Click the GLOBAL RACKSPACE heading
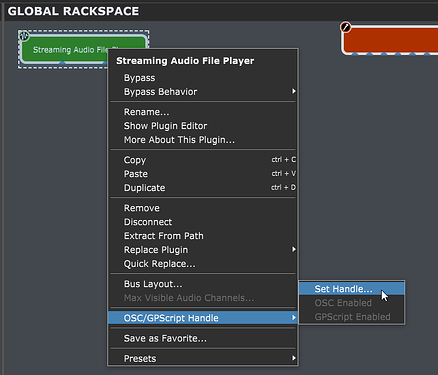Viewport: 438px width, 375px height. [73, 11]
